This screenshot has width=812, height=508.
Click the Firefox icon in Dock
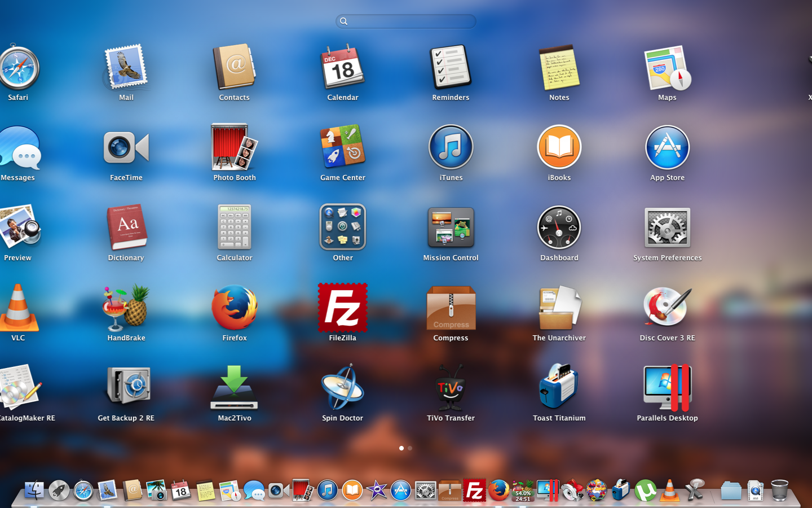point(498,491)
